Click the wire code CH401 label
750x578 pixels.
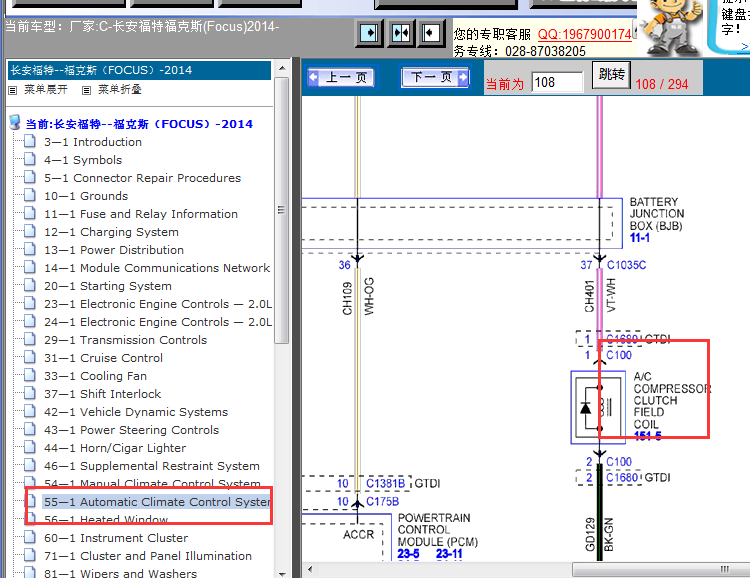(589, 297)
